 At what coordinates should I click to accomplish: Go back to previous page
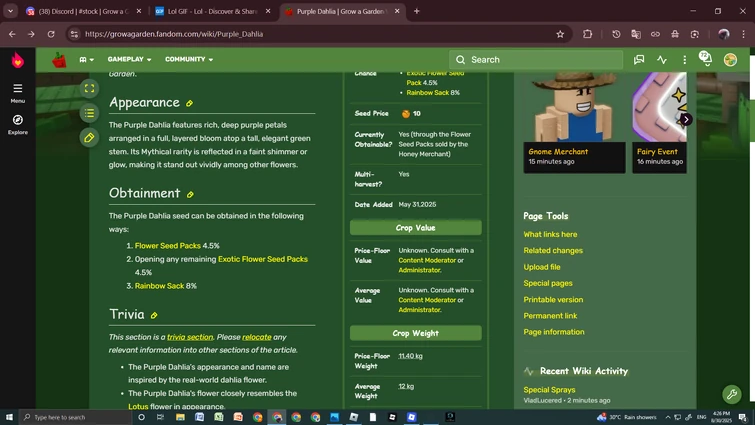click(12, 34)
